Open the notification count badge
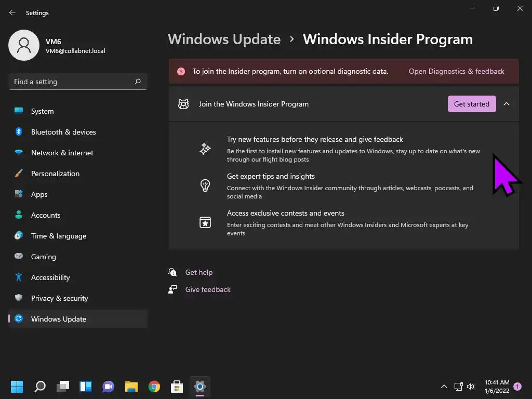Viewport: 532px width, 399px height. [517, 387]
